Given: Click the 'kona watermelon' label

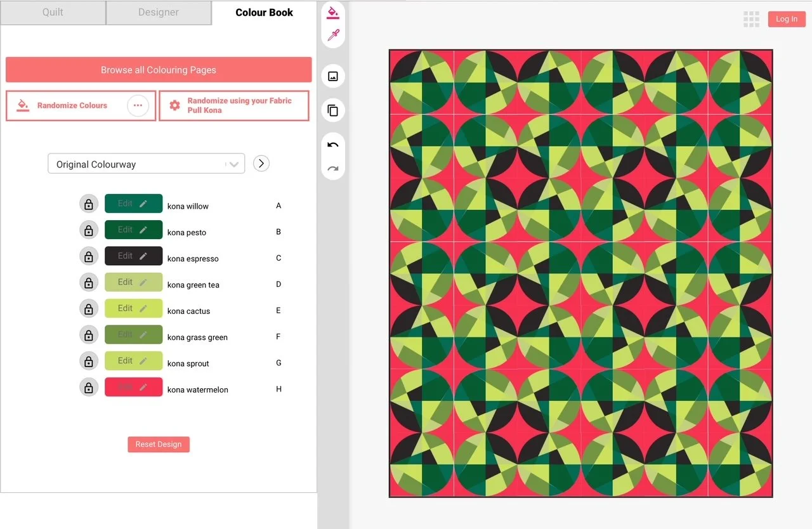Looking at the screenshot, I should (198, 389).
